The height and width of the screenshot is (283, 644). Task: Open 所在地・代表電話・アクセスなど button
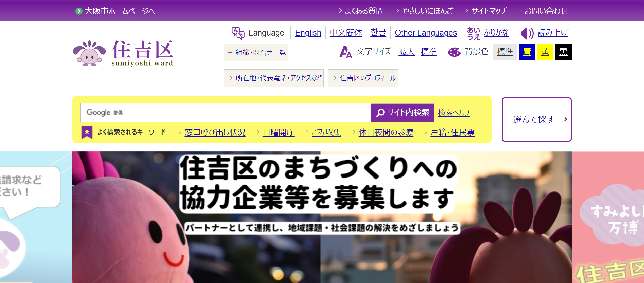[x=274, y=78]
